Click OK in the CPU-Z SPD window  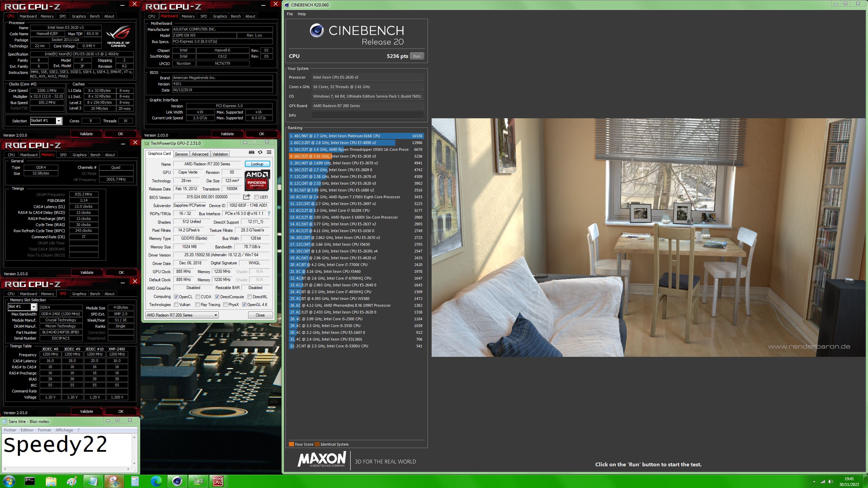[121, 411]
